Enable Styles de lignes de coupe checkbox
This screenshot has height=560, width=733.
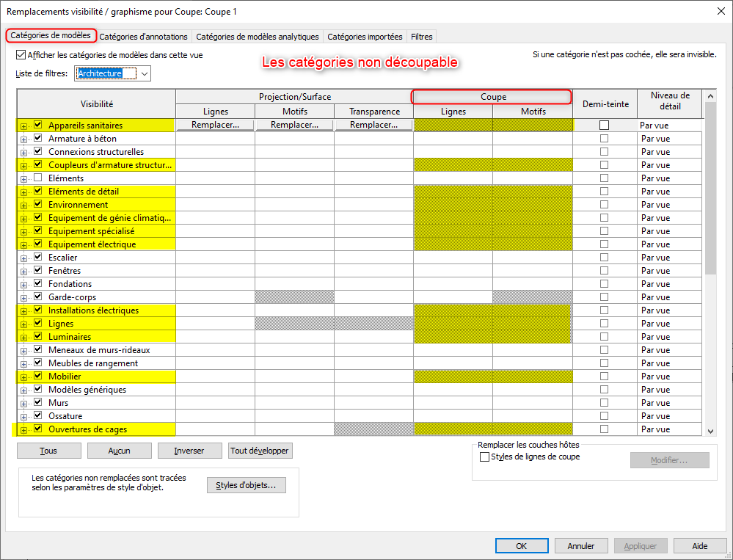point(484,457)
